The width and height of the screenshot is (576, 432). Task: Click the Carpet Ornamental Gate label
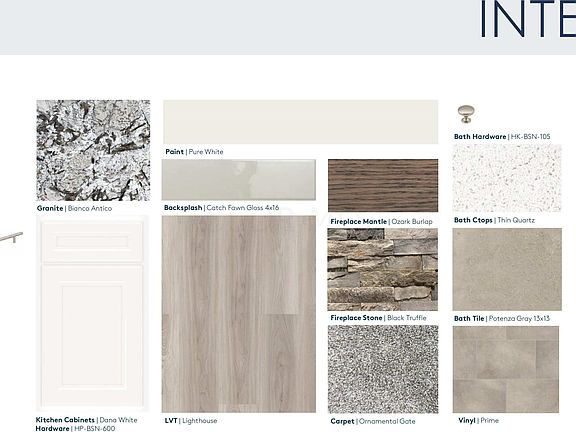click(x=373, y=421)
